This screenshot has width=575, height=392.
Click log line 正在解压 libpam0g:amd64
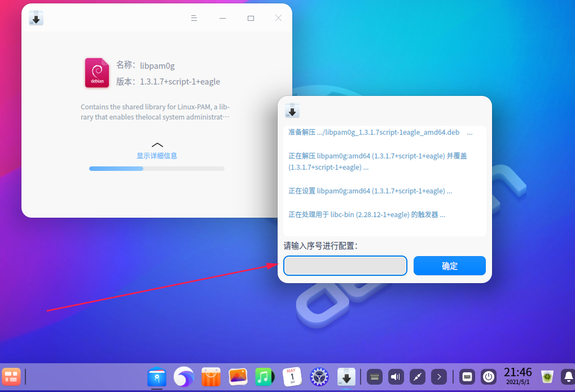(x=378, y=161)
